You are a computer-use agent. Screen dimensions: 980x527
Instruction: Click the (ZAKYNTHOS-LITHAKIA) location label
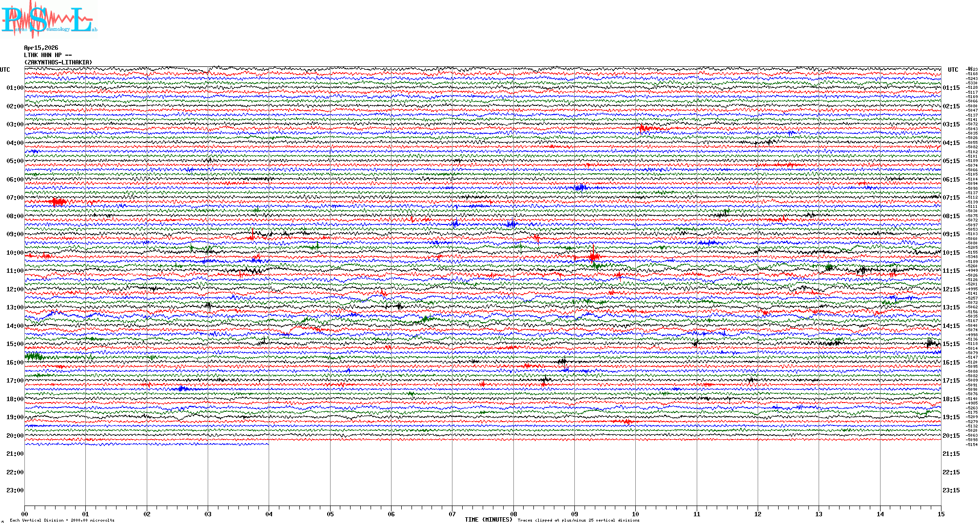point(58,62)
